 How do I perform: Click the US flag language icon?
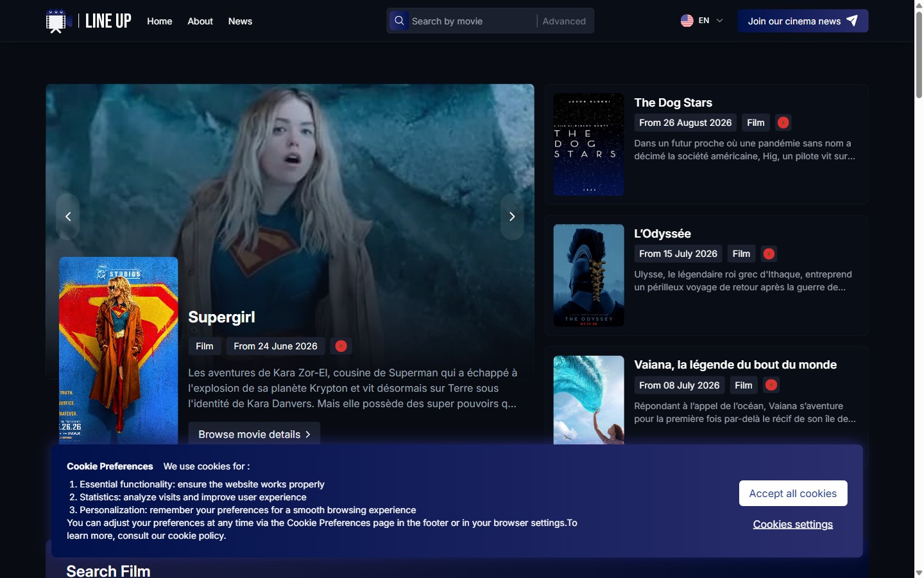tap(687, 21)
